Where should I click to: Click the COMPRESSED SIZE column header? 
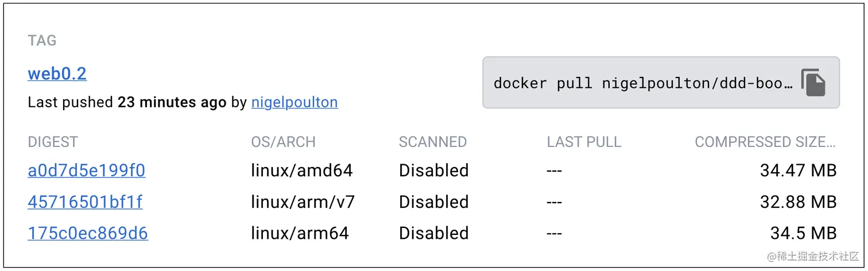pyautogui.click(x=765, y=142)
